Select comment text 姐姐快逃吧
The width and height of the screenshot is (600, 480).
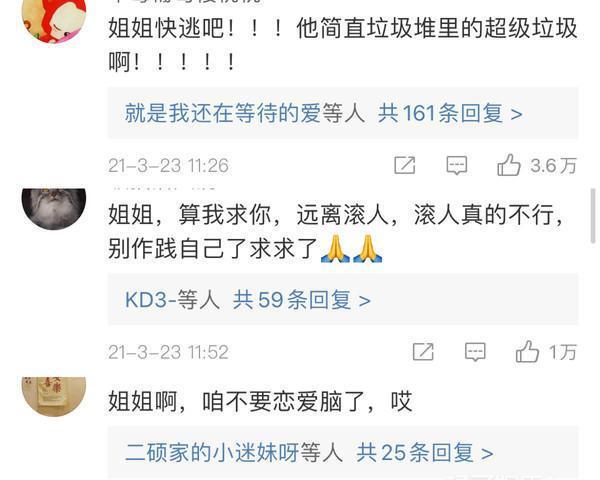click(166, 28)
